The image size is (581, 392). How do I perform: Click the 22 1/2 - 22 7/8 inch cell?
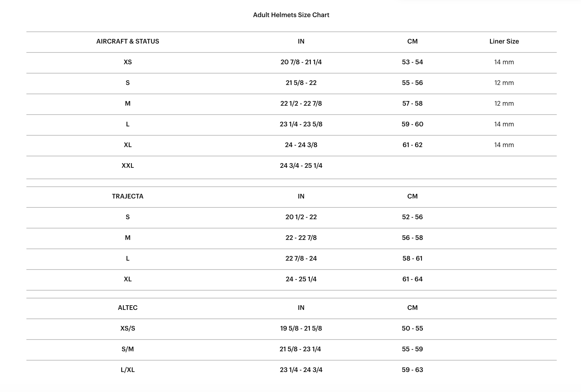tap(301, 104)
